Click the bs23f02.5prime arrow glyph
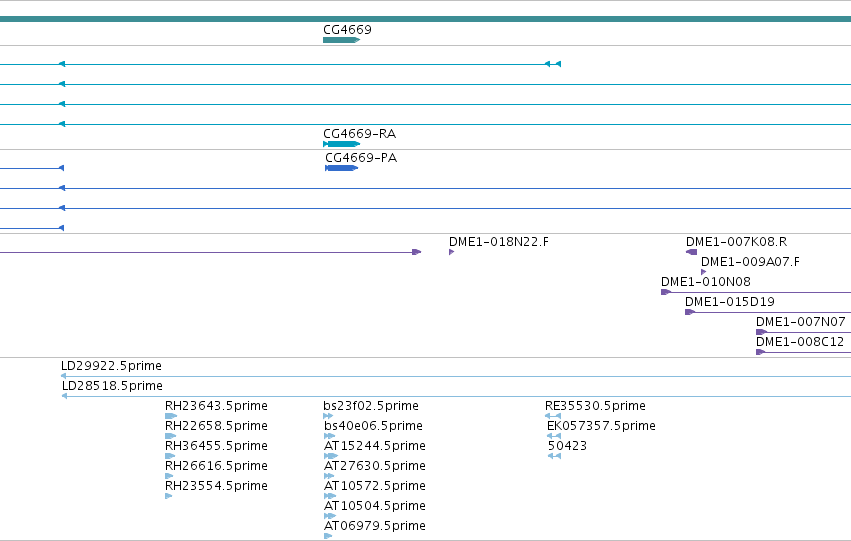851x541 pixels. (x=328, y=416)
